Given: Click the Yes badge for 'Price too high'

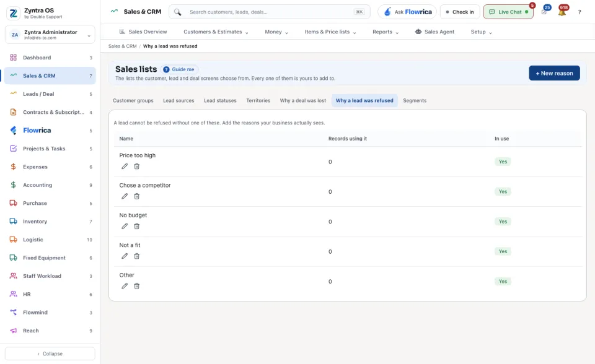Looking at the screenshot, I should [503, 162].
